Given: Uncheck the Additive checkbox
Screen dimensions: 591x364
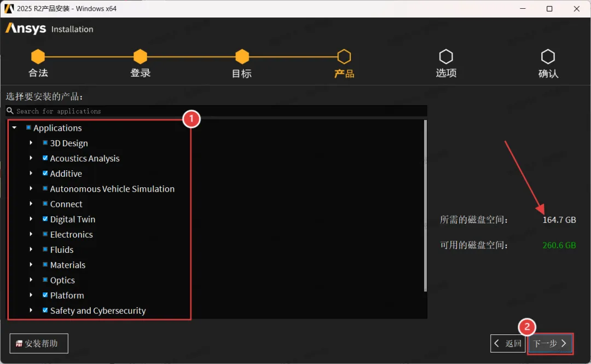Looking at the screenshot, I should point(45,173).
